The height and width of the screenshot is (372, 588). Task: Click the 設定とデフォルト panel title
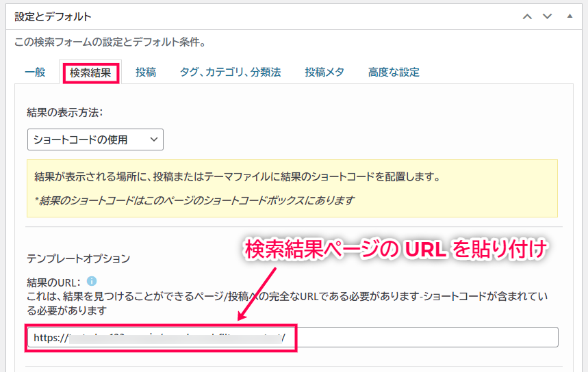(x=53, y=17)
